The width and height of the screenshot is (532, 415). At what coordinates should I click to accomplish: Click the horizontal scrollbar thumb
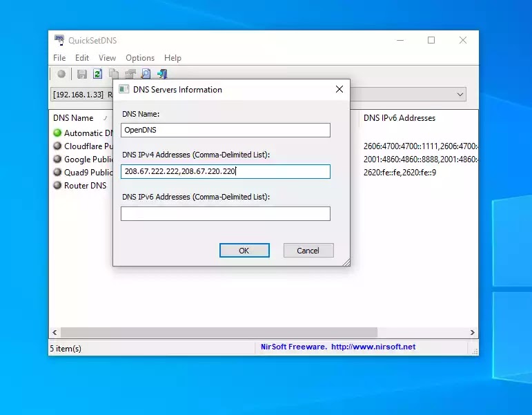click(219, 332)
